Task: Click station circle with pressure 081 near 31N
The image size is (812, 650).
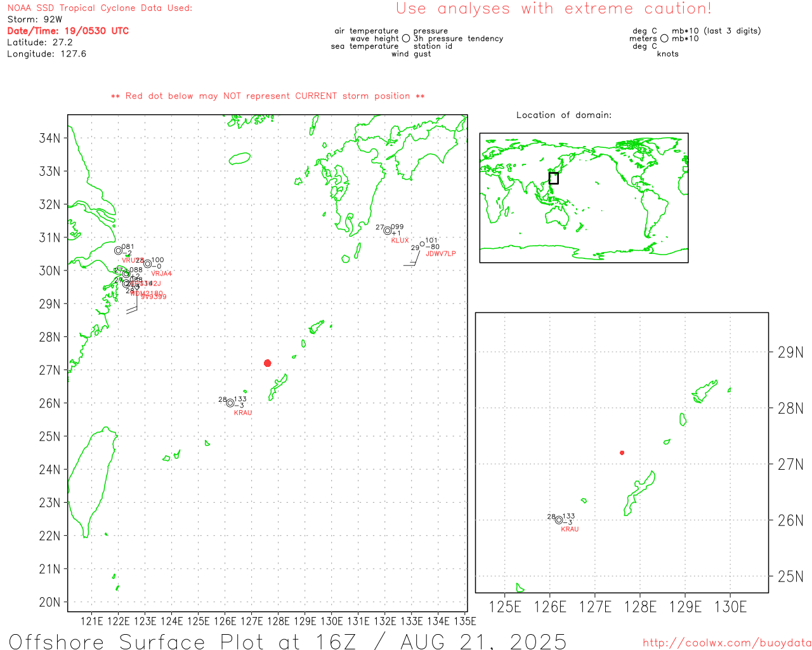Action: click(118, 251)
